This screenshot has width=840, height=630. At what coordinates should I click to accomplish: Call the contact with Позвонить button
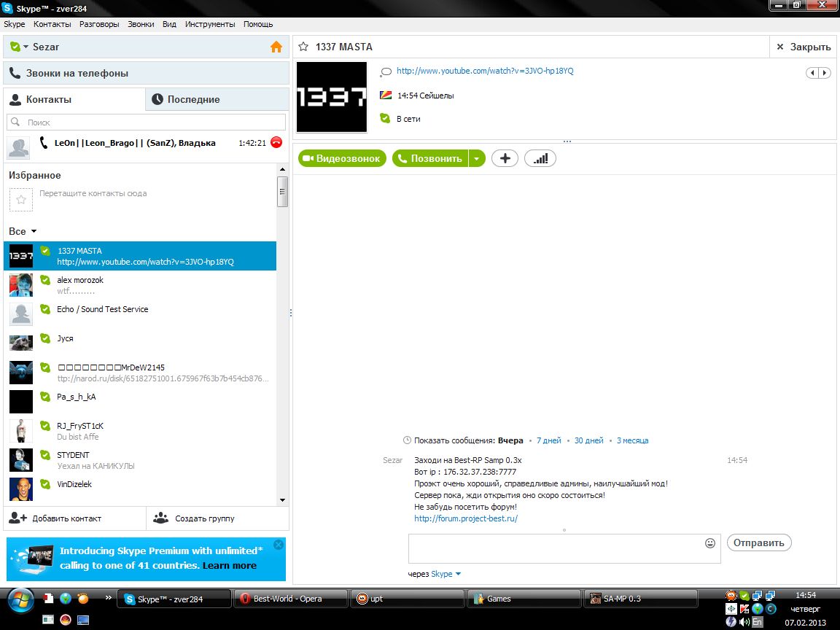430,158
